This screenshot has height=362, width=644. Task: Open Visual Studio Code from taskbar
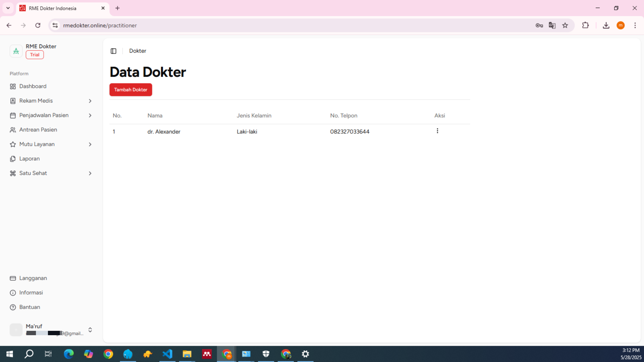167,354
